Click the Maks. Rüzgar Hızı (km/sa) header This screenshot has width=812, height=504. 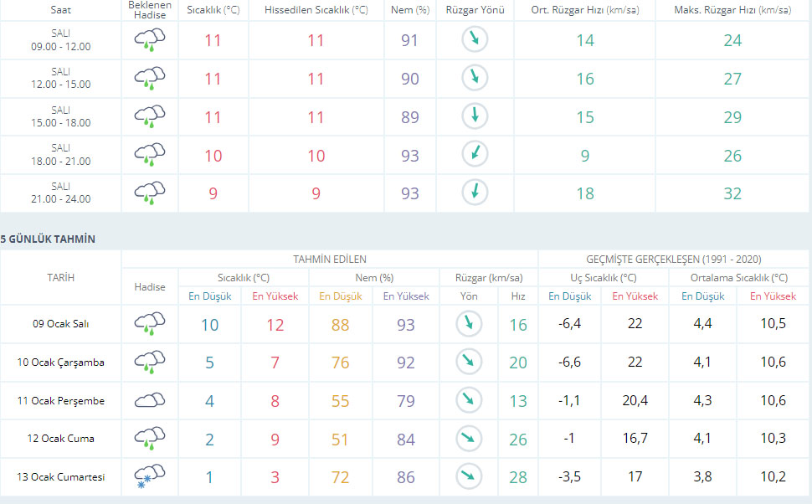(732, 10)
